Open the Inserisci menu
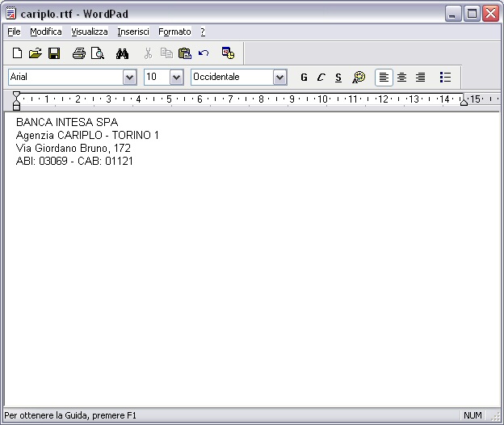The image size is (504, 425). 133,32
